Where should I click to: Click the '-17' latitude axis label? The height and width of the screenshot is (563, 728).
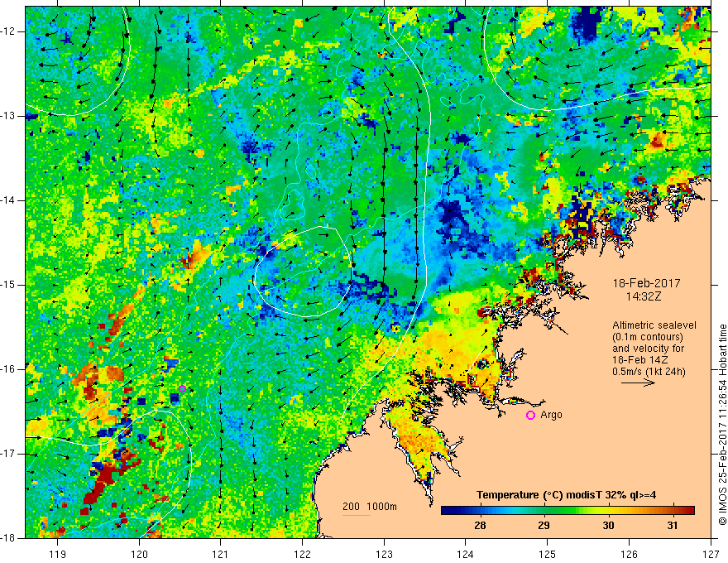coord(8,454)
